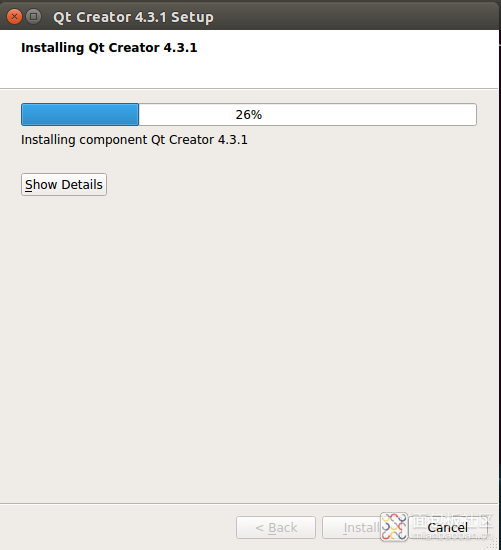The image size is (501, 550).
Task: Close the setup window with the orange X
Action: tap(14, 16)
